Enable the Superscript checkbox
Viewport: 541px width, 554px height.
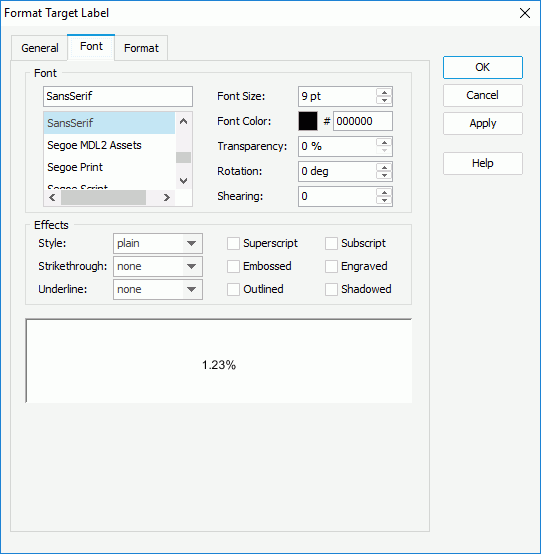click(x=233, y=243)
